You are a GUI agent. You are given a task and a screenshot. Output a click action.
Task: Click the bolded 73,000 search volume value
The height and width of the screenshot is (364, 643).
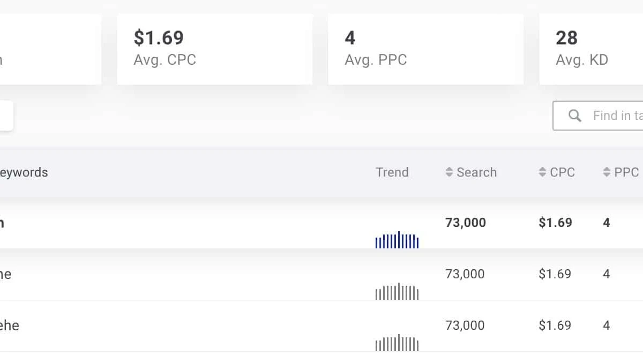pos(466,222)
